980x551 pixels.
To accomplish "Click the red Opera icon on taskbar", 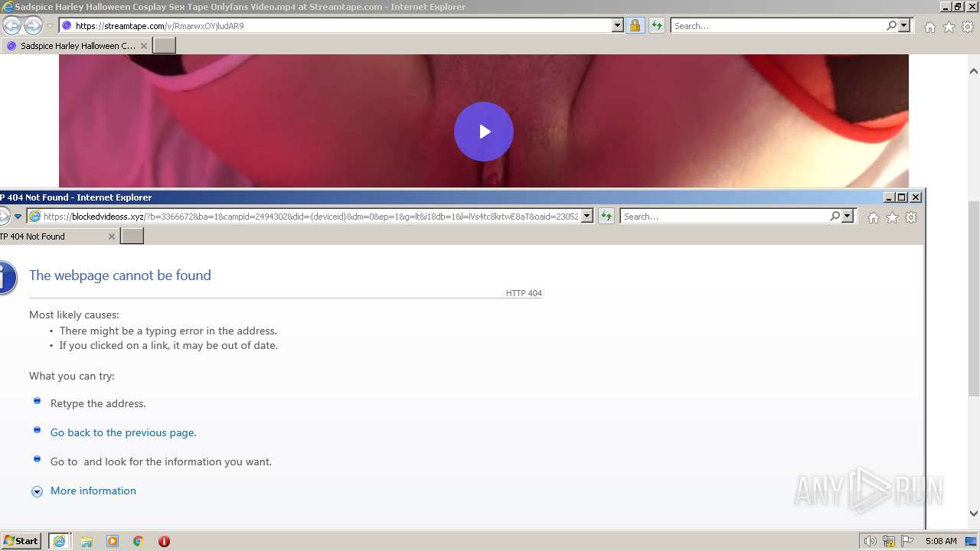I will point(164,541).
